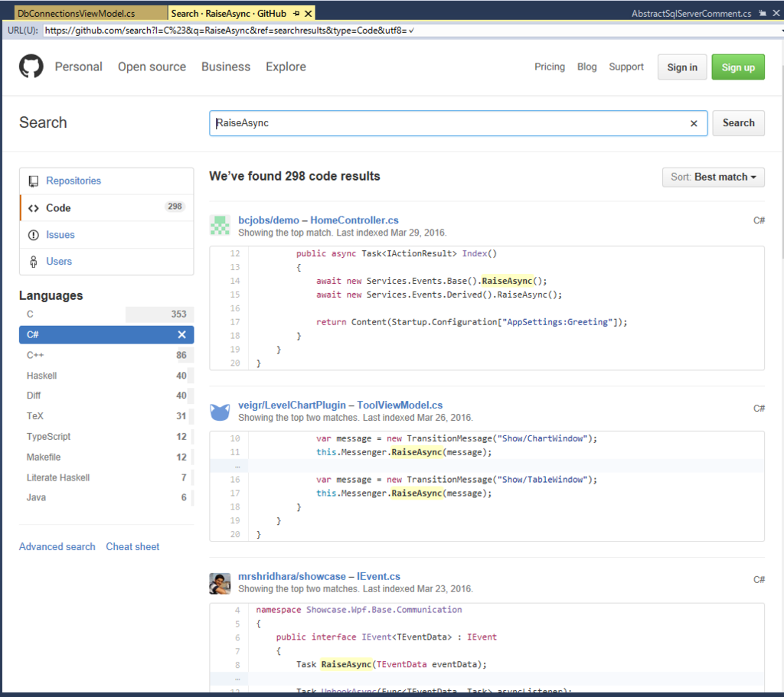
Task: Open the Sort Best match dropdown
Action: (713, 178)
